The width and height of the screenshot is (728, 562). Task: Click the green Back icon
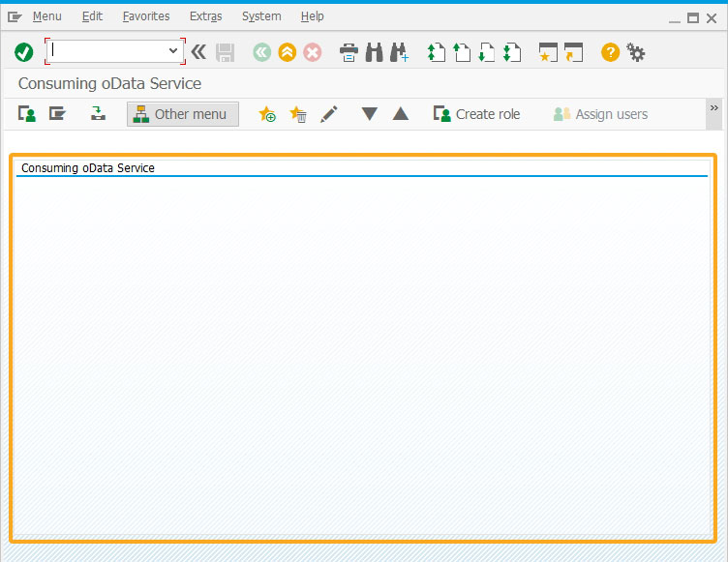(x=261, y=52)
